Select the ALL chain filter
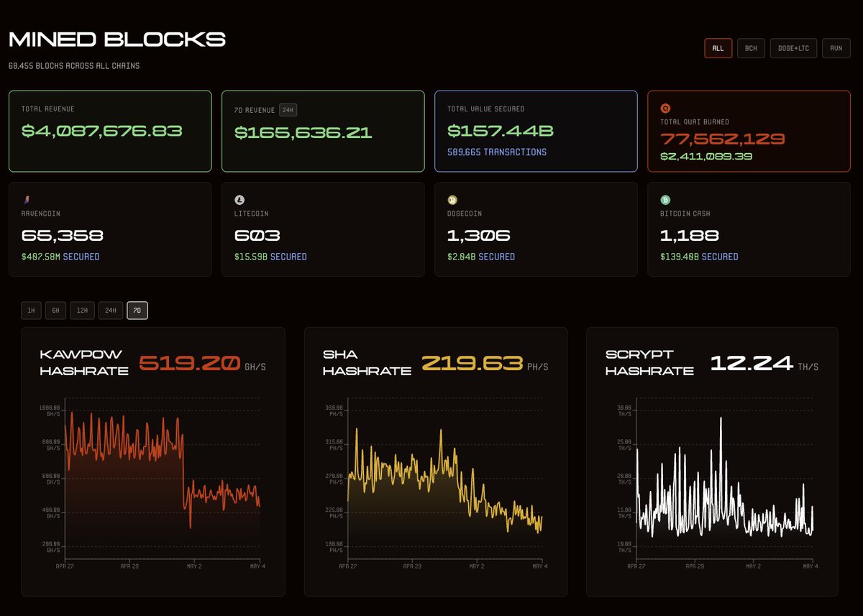 (718, 48)
